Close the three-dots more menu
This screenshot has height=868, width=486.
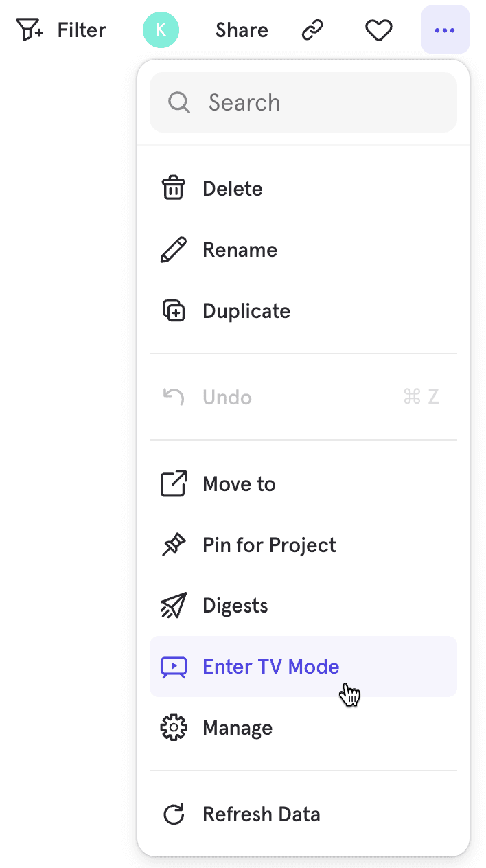(x=445, y=30)
